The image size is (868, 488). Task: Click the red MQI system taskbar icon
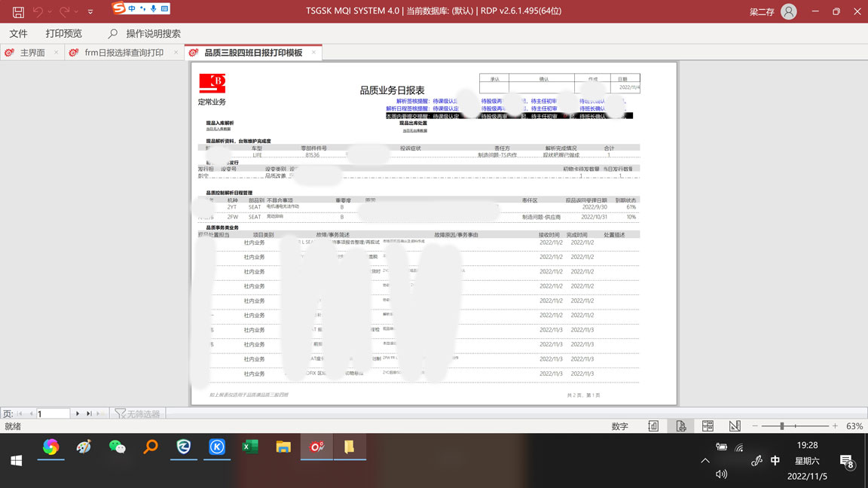(316, 447)
